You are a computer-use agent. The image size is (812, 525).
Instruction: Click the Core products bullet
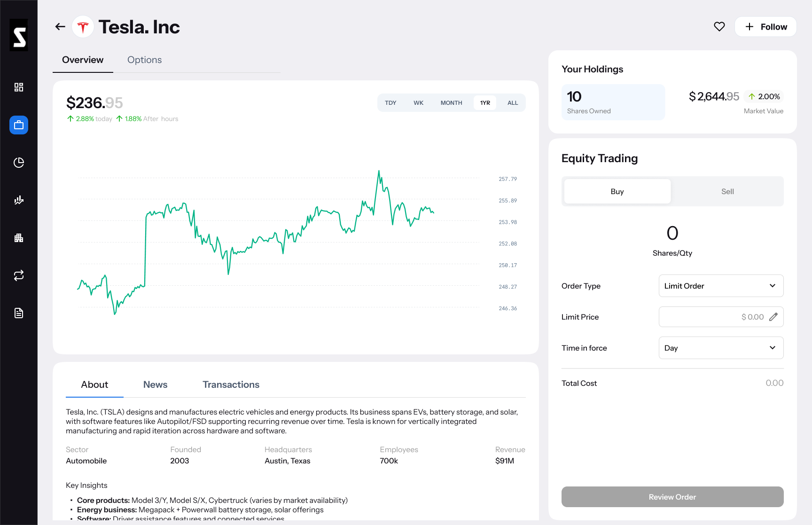pyautogui.click(x=212, y=501)
